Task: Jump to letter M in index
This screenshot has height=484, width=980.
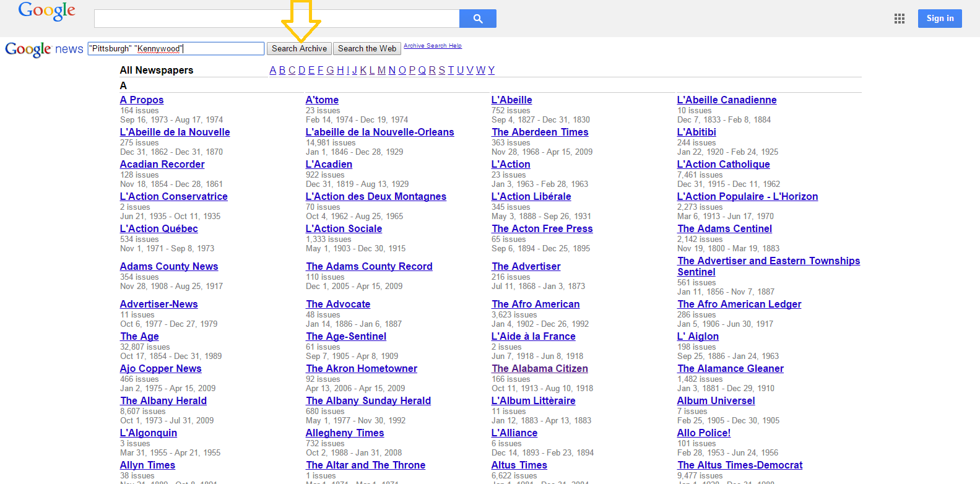Action: tap(381, 71)
